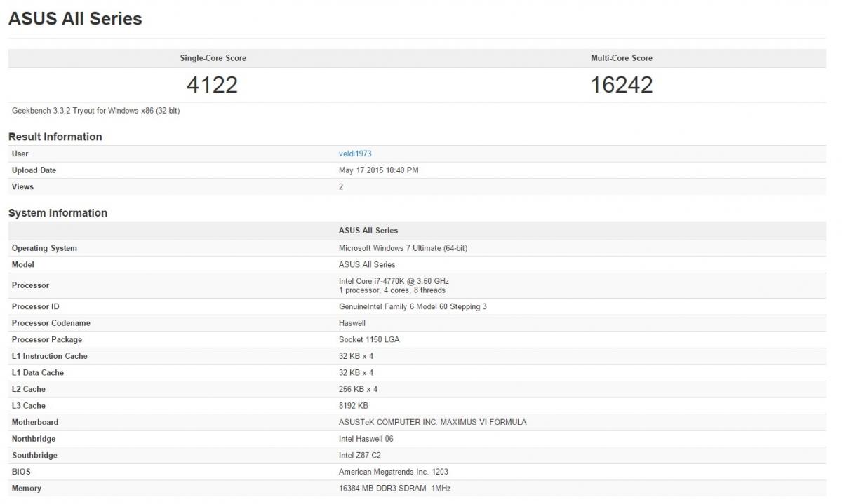
Task: Select GenuineIntel Family 6 Model 60 Stepping 3
Action: pos(413,306)
